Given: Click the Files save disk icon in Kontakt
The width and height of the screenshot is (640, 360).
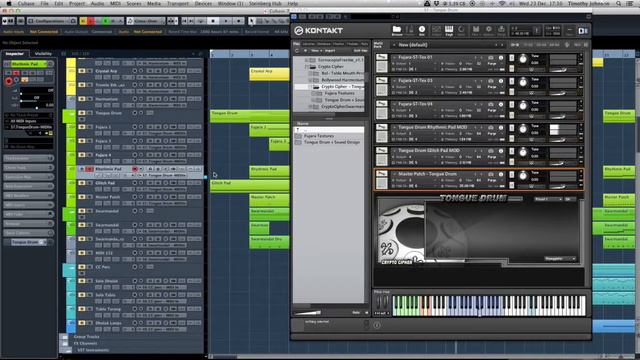Looking at the screenshot, I should pyautogui.click(x=476, y=30).
